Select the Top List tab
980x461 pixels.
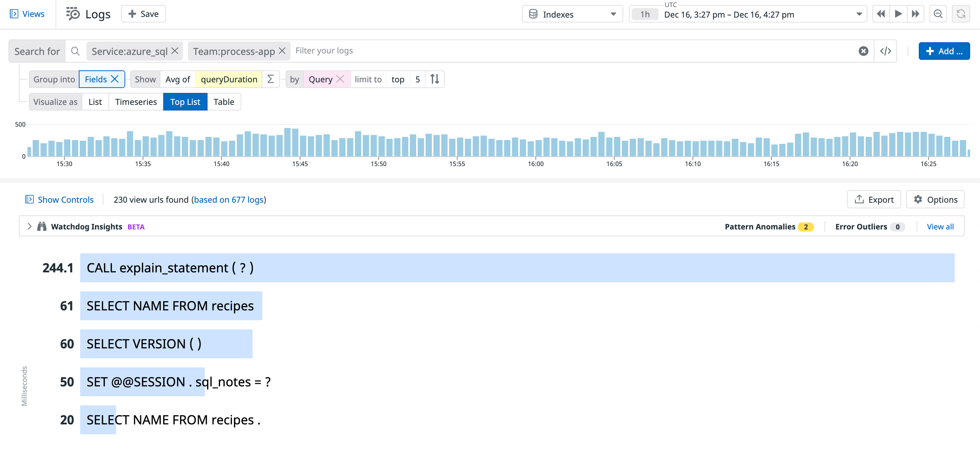[x=185, y=102]
